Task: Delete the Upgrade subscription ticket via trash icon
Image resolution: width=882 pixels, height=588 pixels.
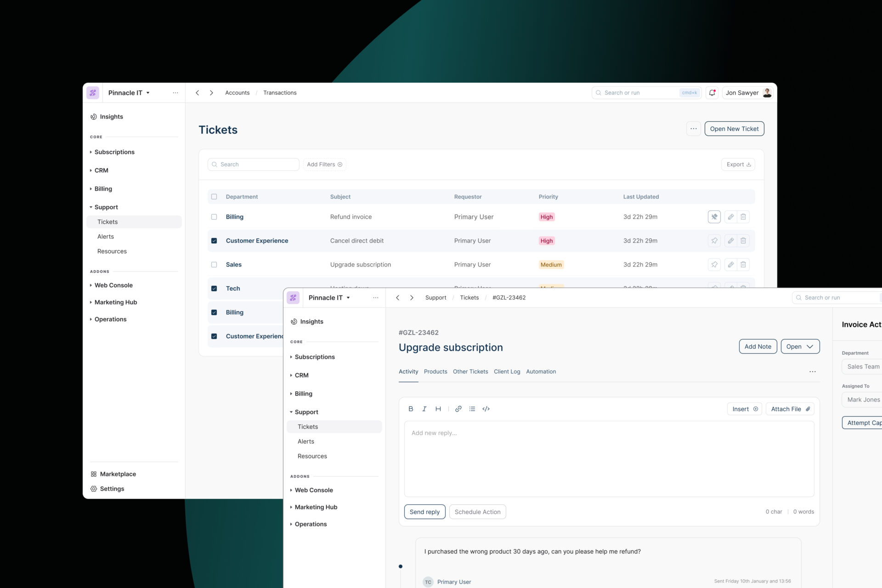Action: (x=743, y=264)
